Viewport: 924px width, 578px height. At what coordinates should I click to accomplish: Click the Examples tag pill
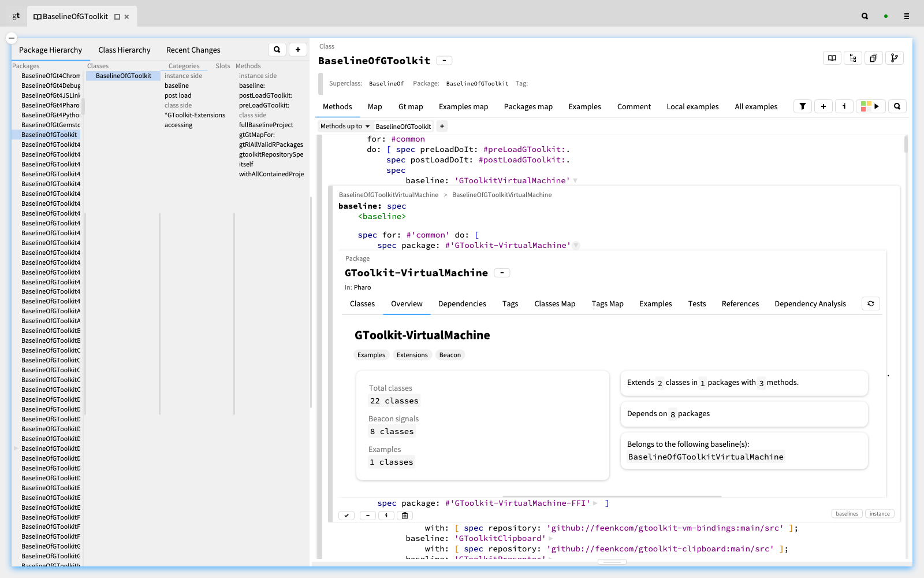371,355
